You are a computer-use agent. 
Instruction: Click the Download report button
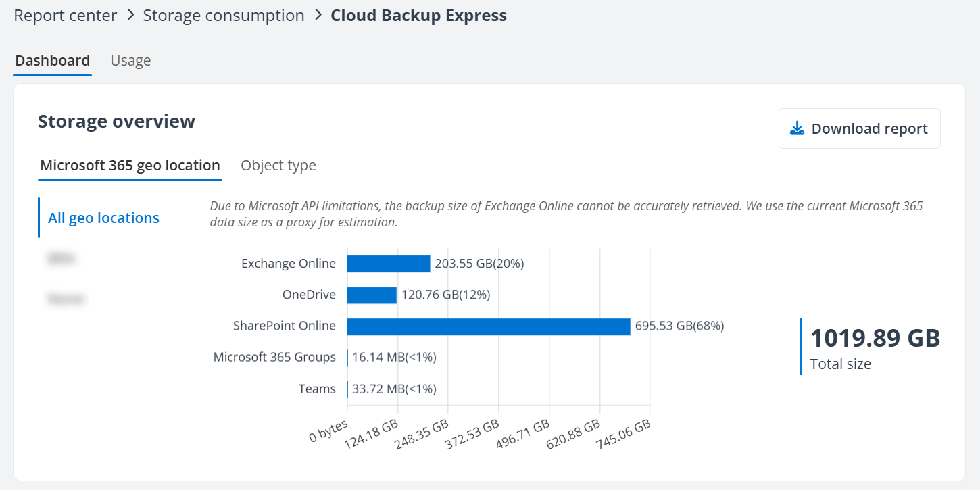[x=859, y=128]
